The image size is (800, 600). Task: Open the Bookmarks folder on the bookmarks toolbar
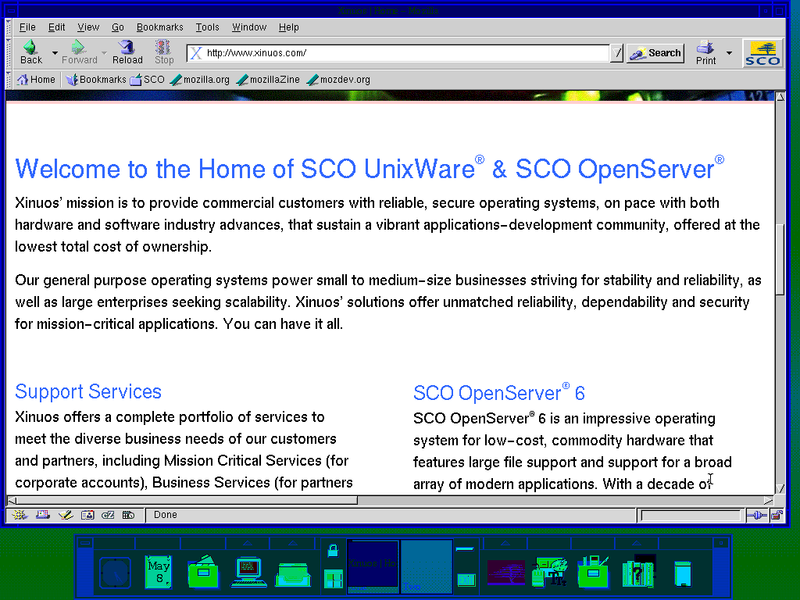[96, 80]
